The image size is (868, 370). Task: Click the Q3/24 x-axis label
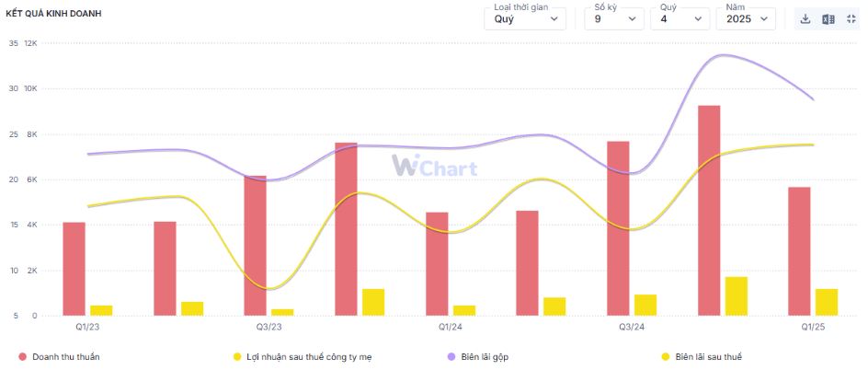click(x=632, y=327)
